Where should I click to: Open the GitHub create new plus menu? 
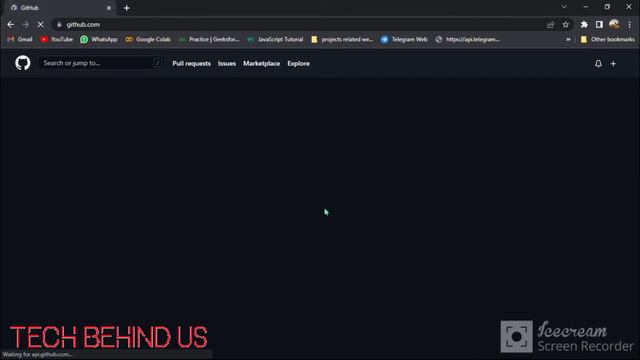point(613,64)
